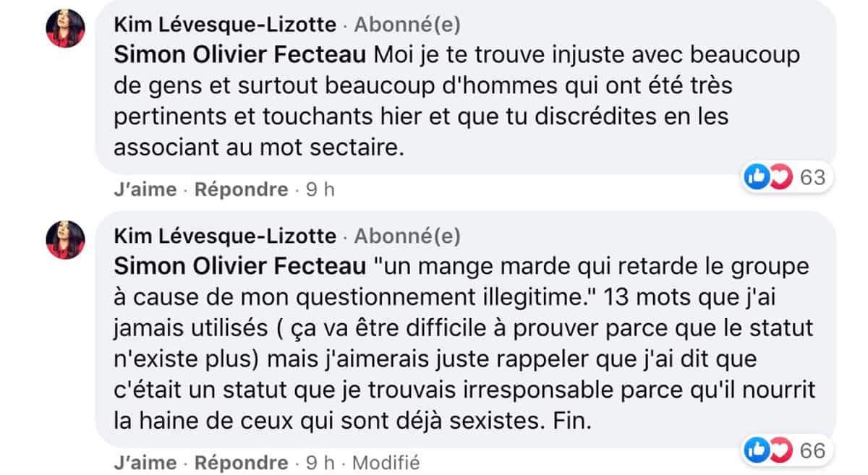Open the 66 reactions count
This screenshot has width=868, height=475.
(813, 451)
